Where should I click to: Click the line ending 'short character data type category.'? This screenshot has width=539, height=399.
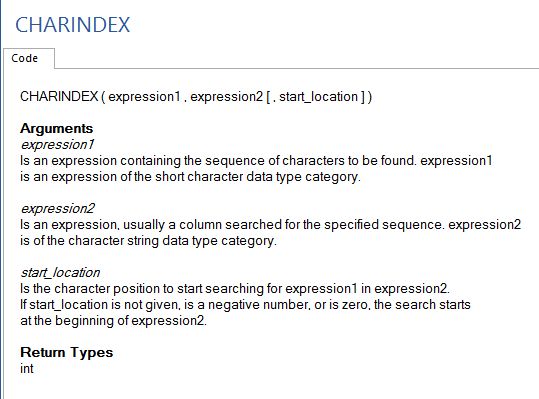tap(190, 177)
